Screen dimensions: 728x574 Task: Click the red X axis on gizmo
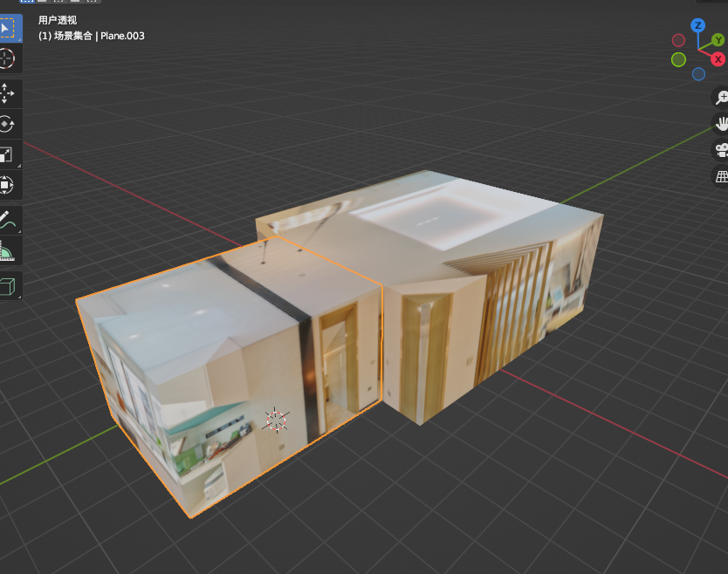[x=717, y=59]
